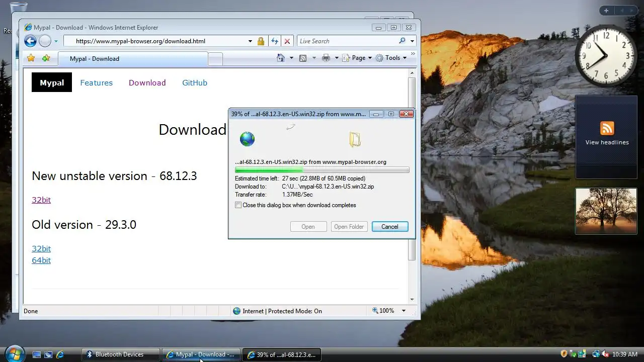
Task: Open the Favorites Center star
Action: 31,58
